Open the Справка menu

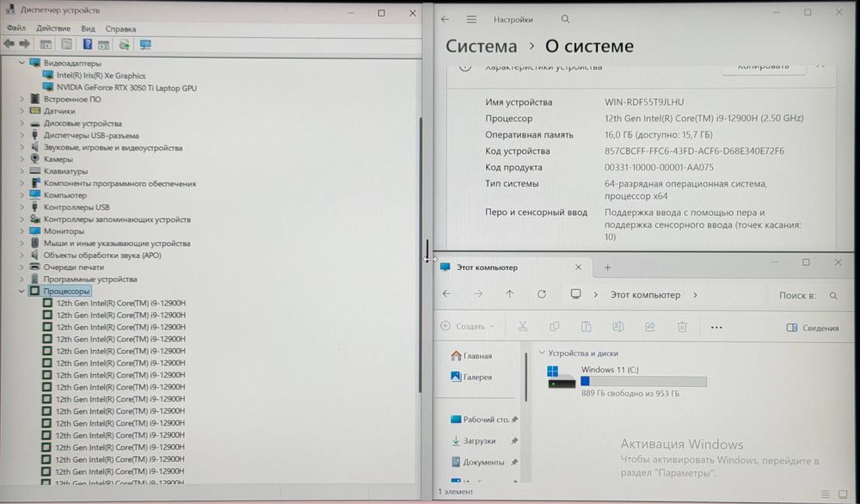coord(120,28)
